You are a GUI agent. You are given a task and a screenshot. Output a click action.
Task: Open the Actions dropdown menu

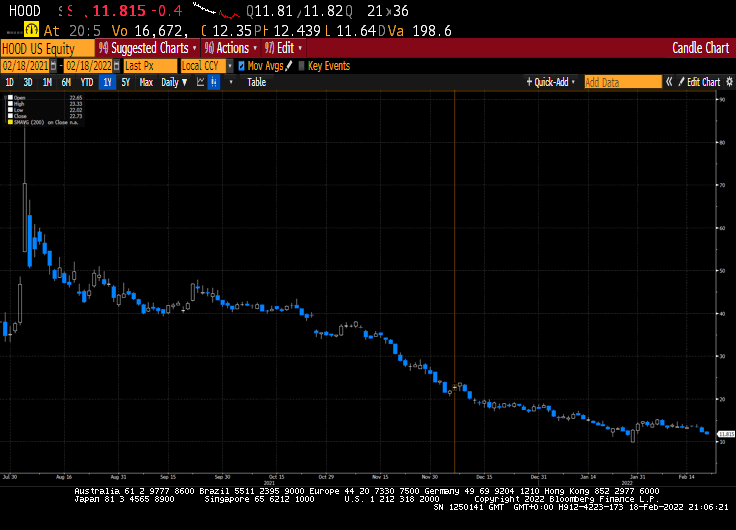pyautogui.click(x=230, y=48)
